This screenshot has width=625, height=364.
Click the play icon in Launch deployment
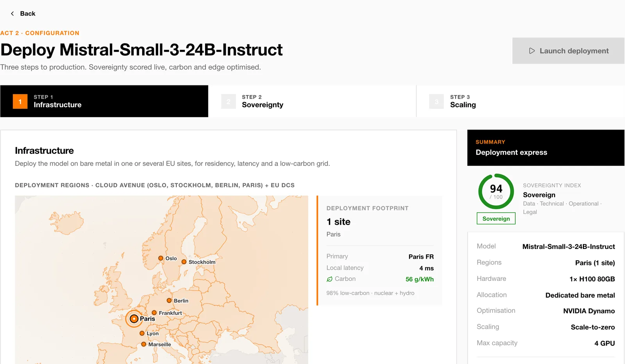[x=532, y=51]
